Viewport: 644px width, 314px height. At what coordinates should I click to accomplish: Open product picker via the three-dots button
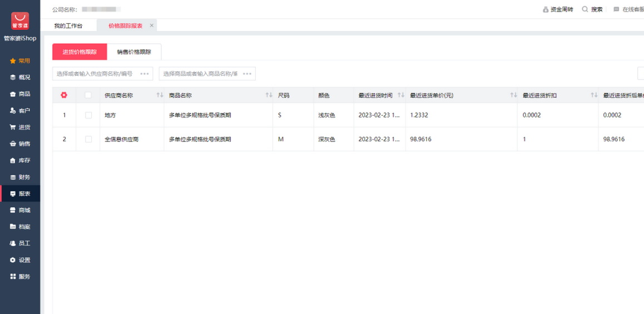click(x=247, y=73)
